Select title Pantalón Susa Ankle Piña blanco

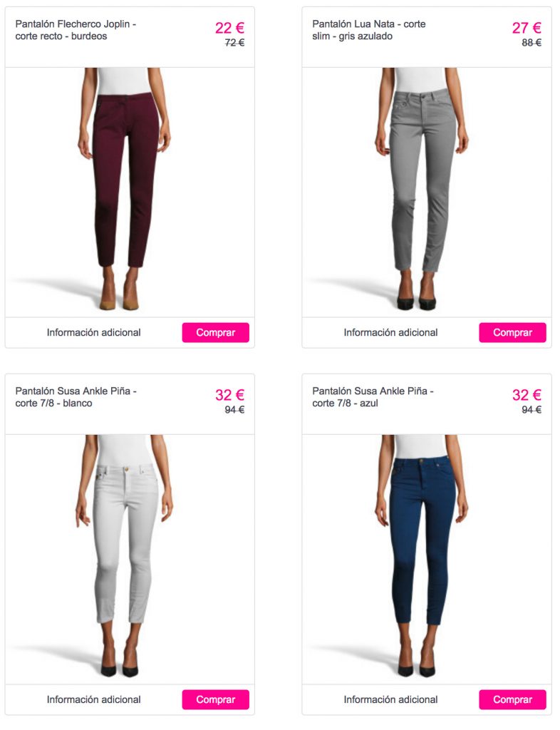(x=76, y=396)
